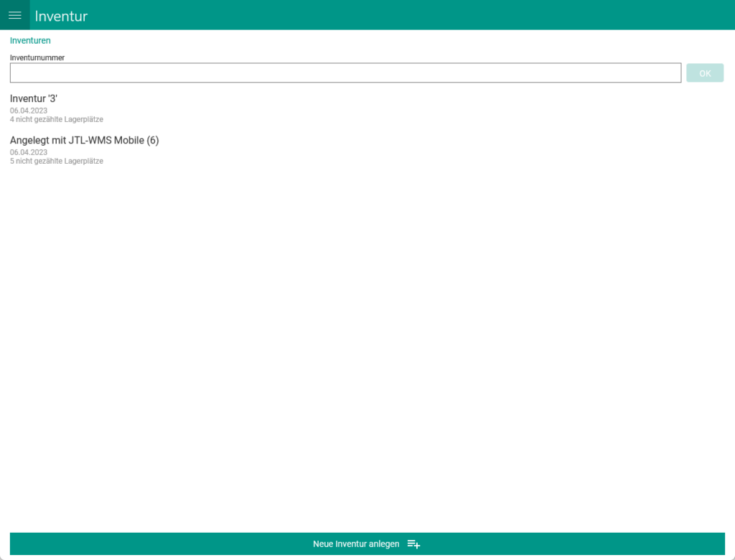735x560 pixels.
Task: Focus the Inventurnummer text field
Action: click(x=345, y=73)
